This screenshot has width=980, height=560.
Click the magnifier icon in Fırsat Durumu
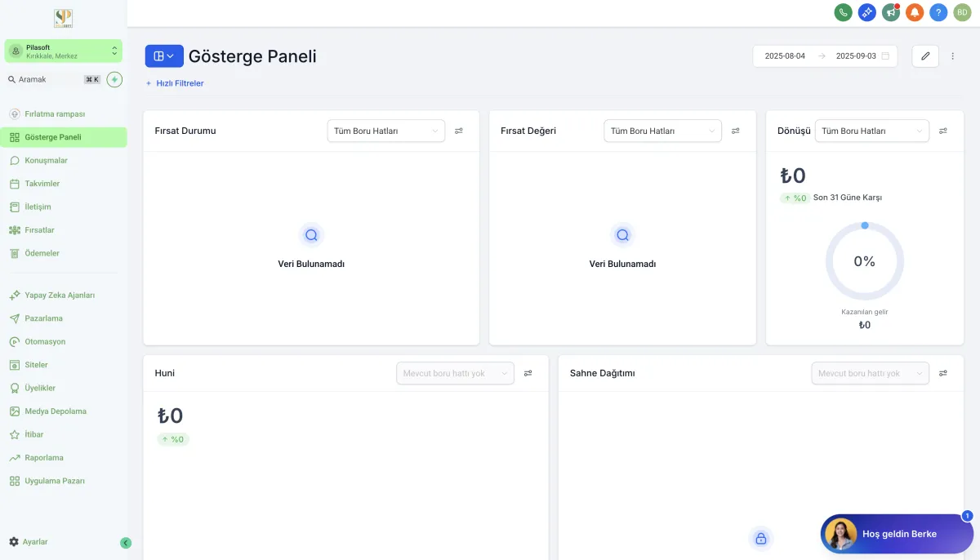click(311, 235)
